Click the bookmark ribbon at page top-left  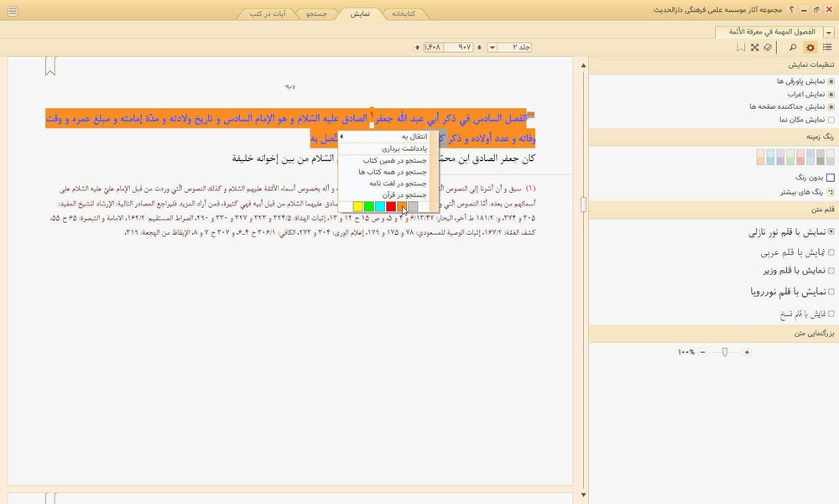[50, 66]
